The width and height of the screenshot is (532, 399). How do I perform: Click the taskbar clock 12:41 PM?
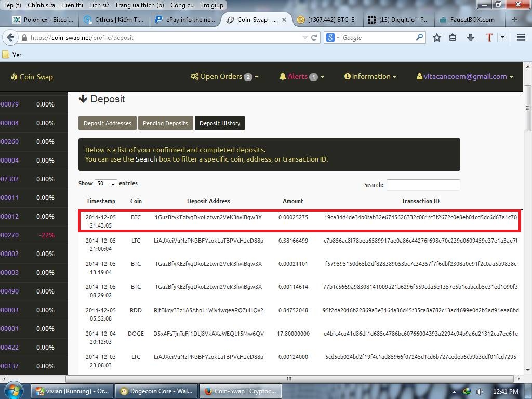coord(506,391)
